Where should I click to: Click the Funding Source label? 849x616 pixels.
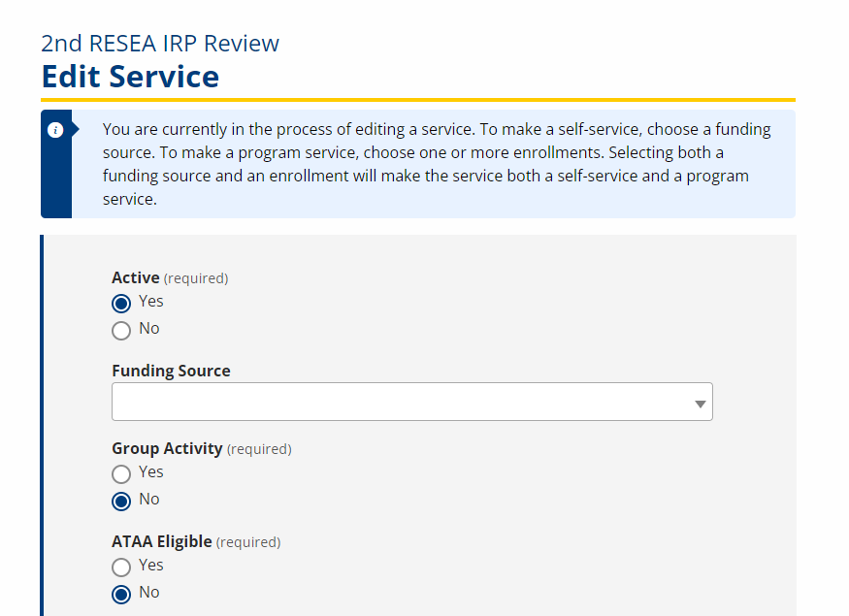171,371
